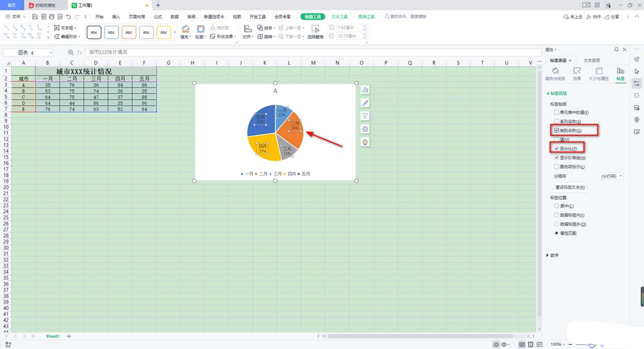The width and height of the screenshot is (644, 349).
Task: Click the properties sliders icon in right sidebar
Action: tap(636, 83)
